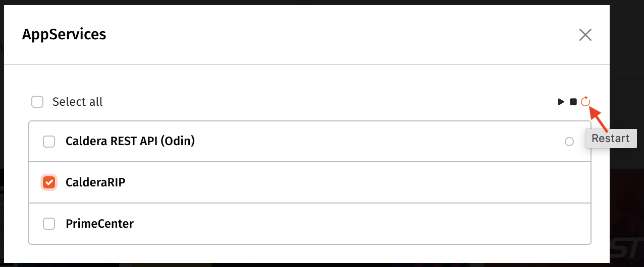Screen dimensions: 644x267
Task: Stop the selected services with the square icon
Action: [573, 102]
